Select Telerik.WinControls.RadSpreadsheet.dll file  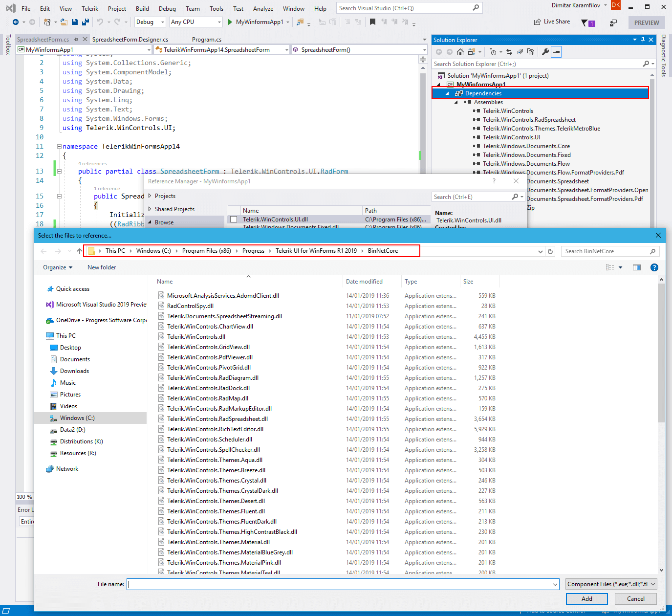(217, 419)
